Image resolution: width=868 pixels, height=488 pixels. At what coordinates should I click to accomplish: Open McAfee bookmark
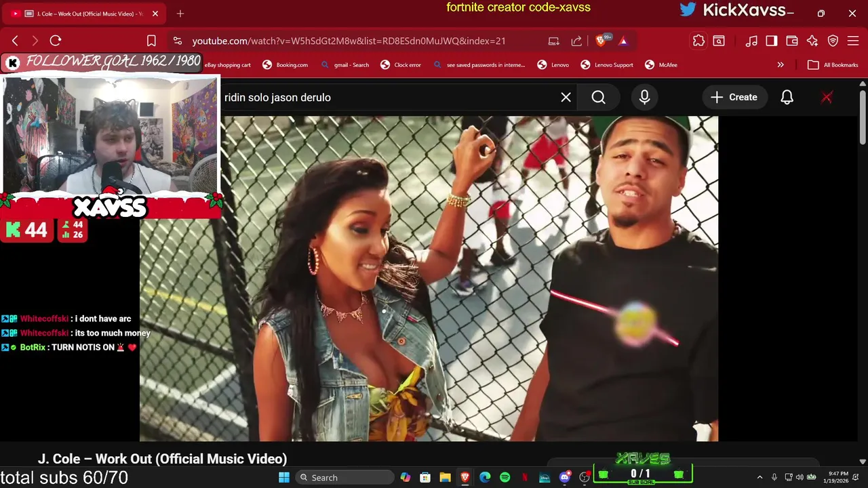pos(661,65)
